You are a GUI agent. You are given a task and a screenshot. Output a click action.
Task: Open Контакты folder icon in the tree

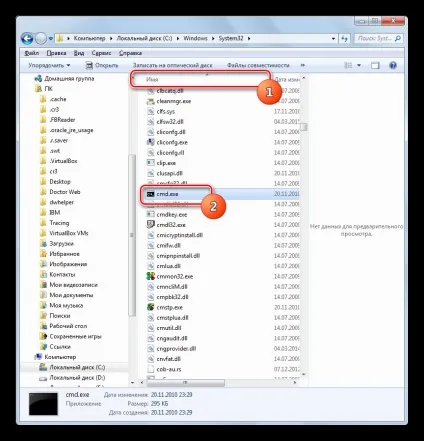(x=43, y=275)
